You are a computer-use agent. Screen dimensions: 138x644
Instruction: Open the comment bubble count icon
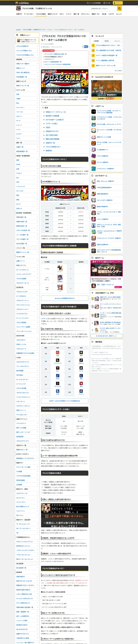[85, 47]
